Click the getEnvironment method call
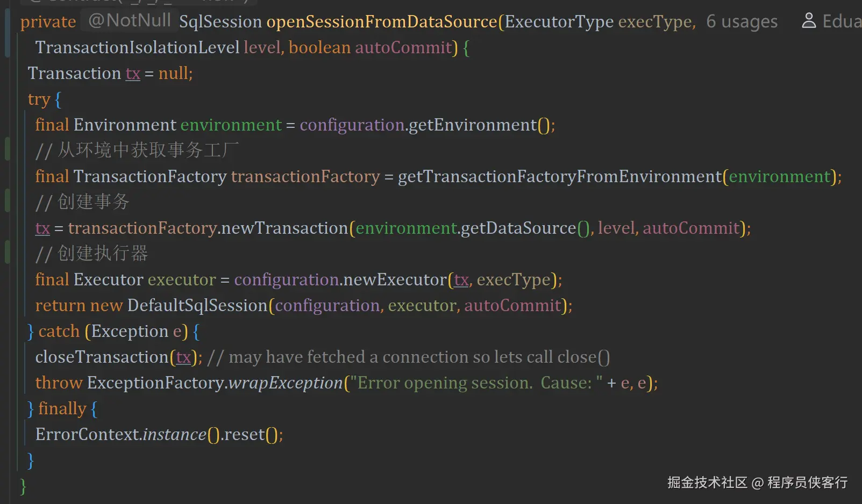 pos(472,125)
